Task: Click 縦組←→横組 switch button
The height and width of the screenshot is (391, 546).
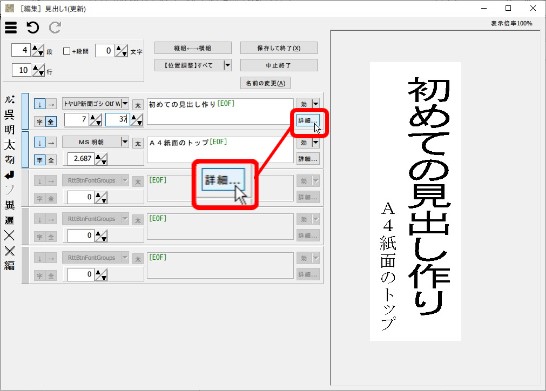Action: tap(193, 48)
